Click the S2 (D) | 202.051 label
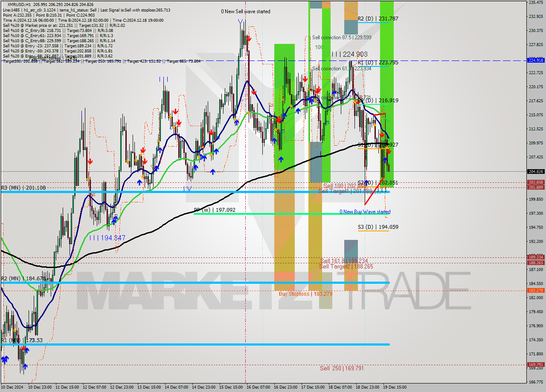The height and width of the screenshot is (392, 546). 378,182
